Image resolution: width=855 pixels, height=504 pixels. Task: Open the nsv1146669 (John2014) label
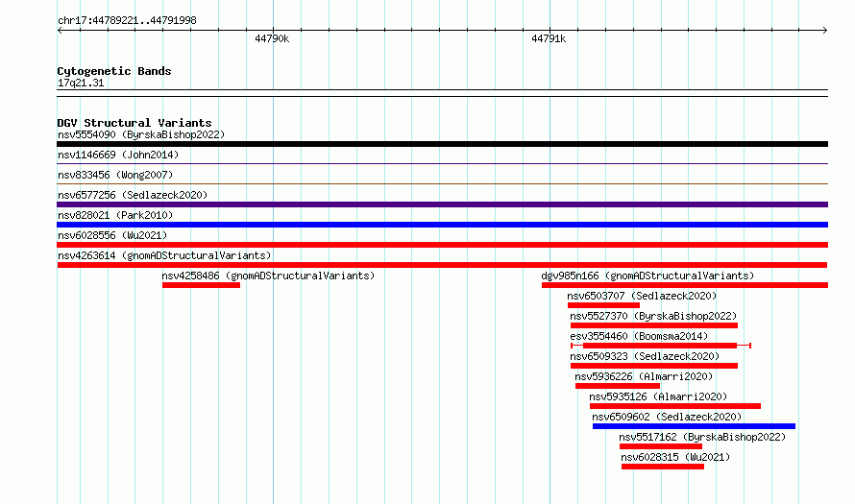tap(118, 155)
